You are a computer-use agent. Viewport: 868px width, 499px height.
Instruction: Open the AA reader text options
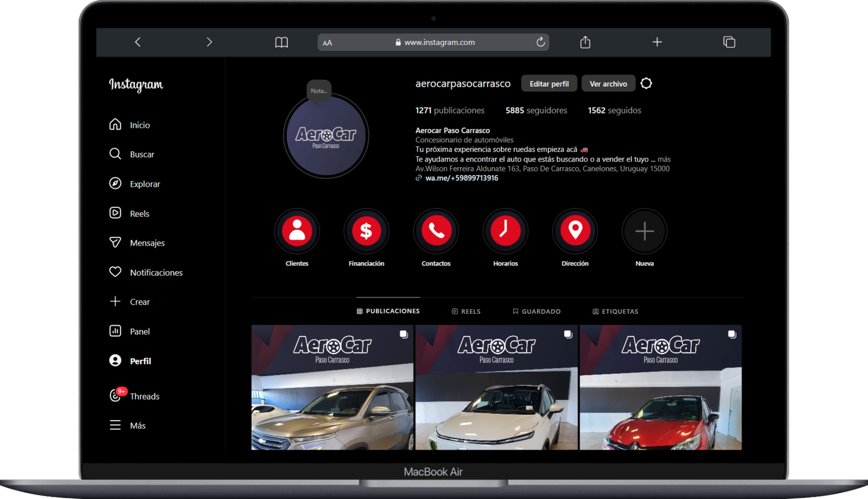click(x=327, y=43)
